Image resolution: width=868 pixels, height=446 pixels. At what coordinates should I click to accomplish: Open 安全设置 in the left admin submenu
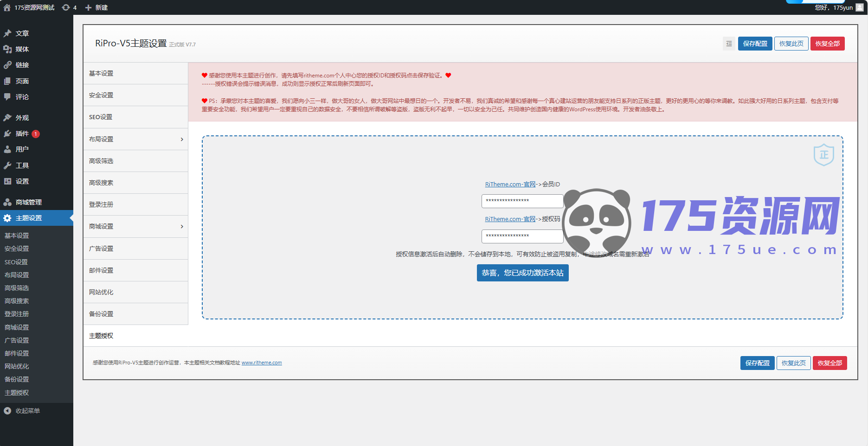pyautogui.click(x=17, y=248)
